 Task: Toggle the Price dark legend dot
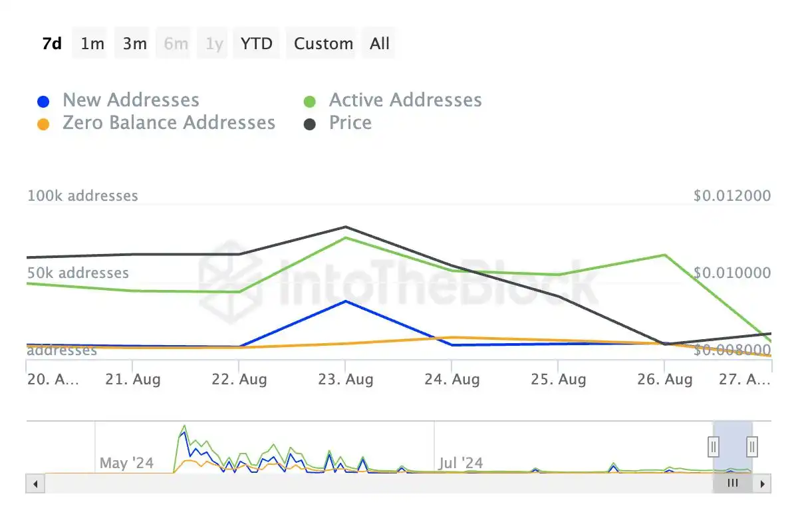pos(309,124)
